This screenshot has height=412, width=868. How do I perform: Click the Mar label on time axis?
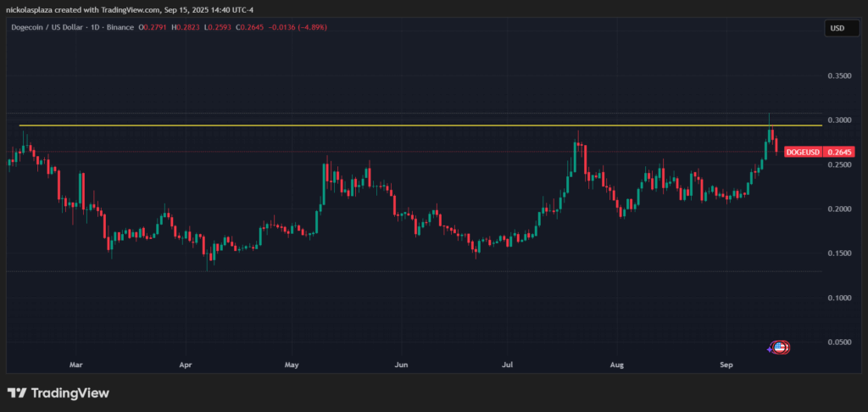pyautogui.click(x=76, y=365)
